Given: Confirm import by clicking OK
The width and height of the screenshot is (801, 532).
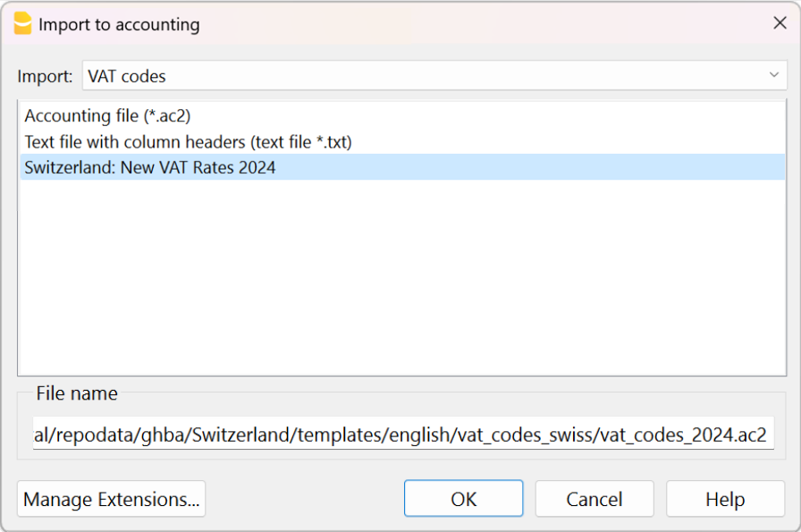Looking at the screenshot, I should tap(463, 499).
